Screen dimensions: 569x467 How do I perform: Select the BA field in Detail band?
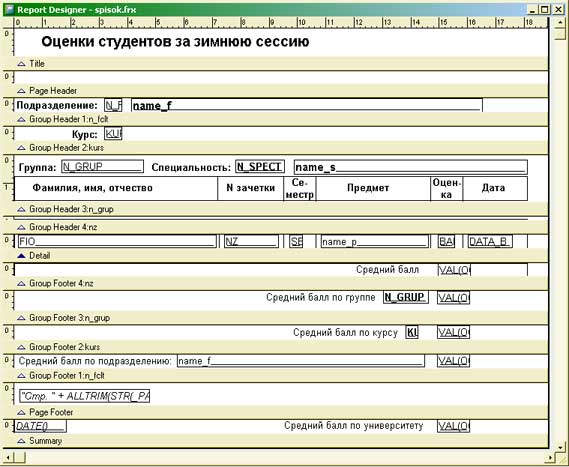tap(446, 241)
